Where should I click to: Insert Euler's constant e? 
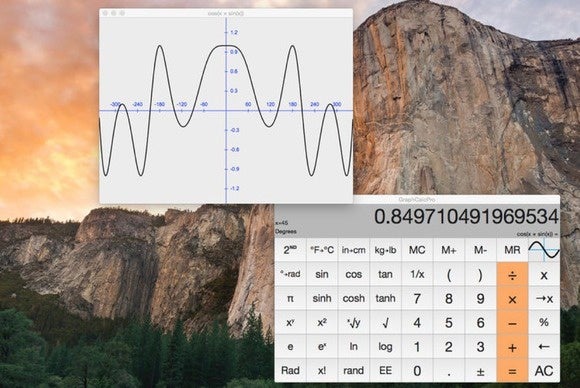click(290, 347)
